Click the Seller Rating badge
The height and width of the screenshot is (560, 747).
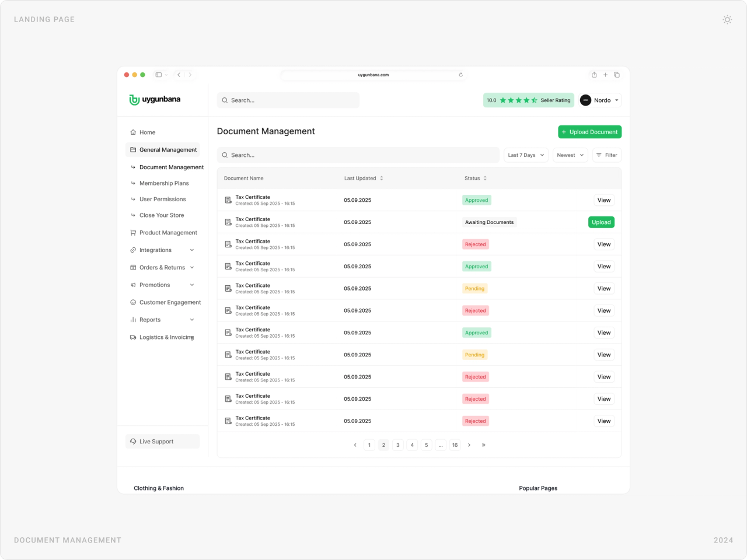[x=529, y=100]
